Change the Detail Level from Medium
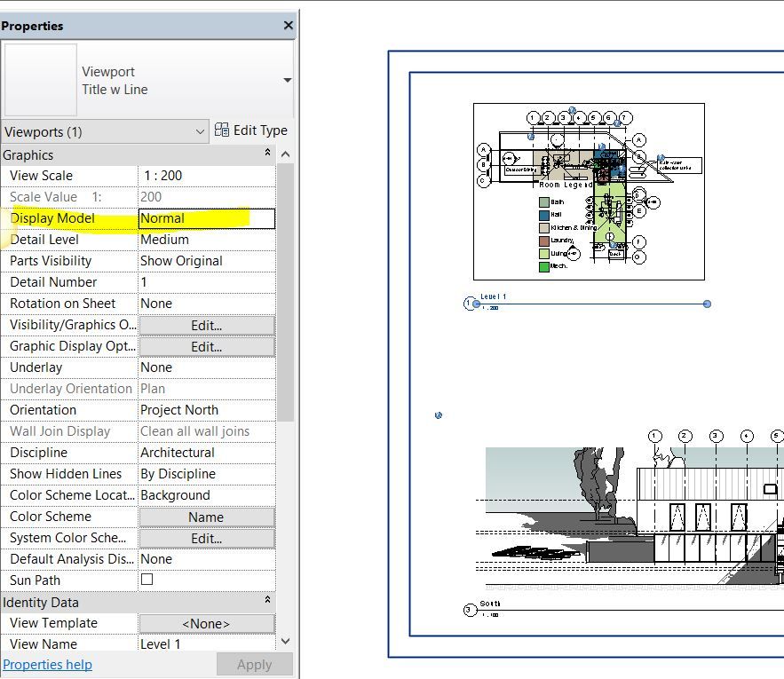784x679 pixels. (x=206, y=239)
